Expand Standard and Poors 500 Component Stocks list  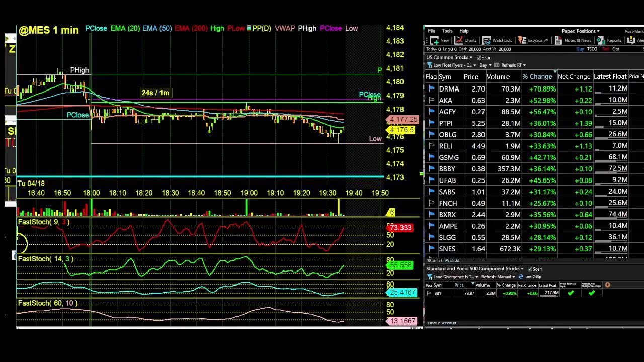[522, 269]
